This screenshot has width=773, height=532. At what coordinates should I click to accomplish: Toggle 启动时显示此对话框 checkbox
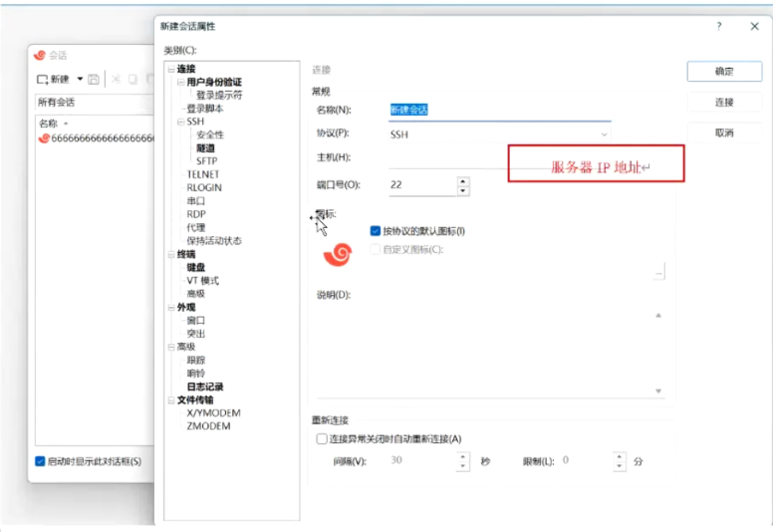point(41,461)
